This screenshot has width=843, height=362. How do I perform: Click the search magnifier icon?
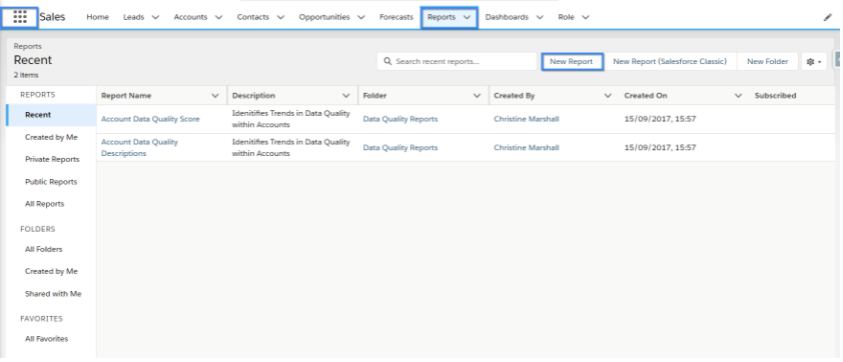pos(388,61)
